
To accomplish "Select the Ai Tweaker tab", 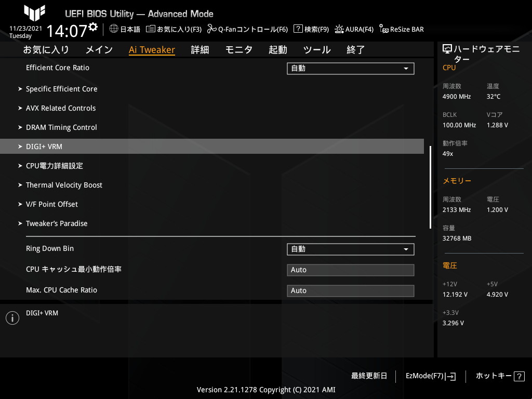I will [152, 50].
